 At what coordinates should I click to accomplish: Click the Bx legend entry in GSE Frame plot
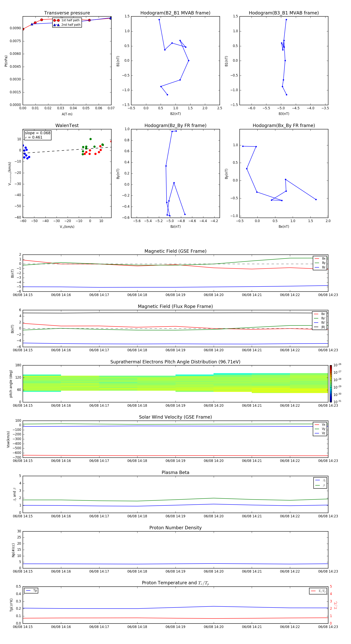(320, 259)
